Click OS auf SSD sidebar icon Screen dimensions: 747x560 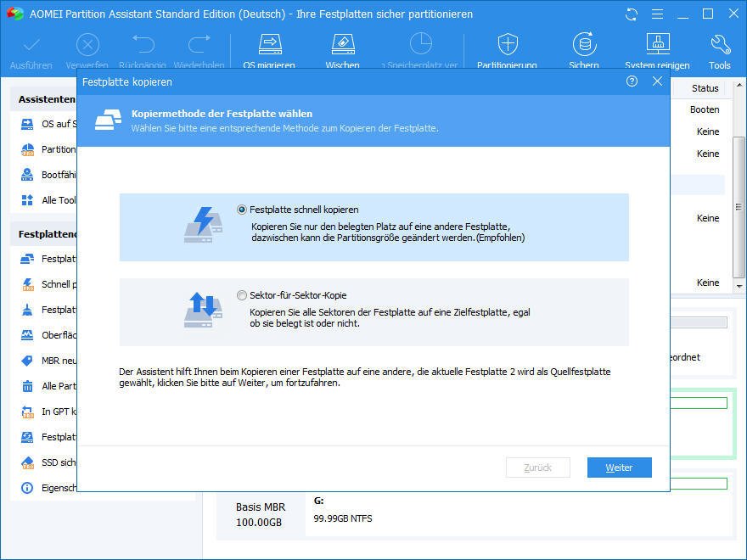coord(27,124)
